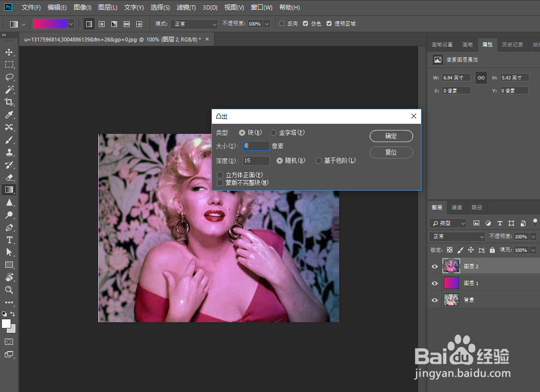Select the Horizontal Type tool

pyautogui.click(x=9, y=240)
